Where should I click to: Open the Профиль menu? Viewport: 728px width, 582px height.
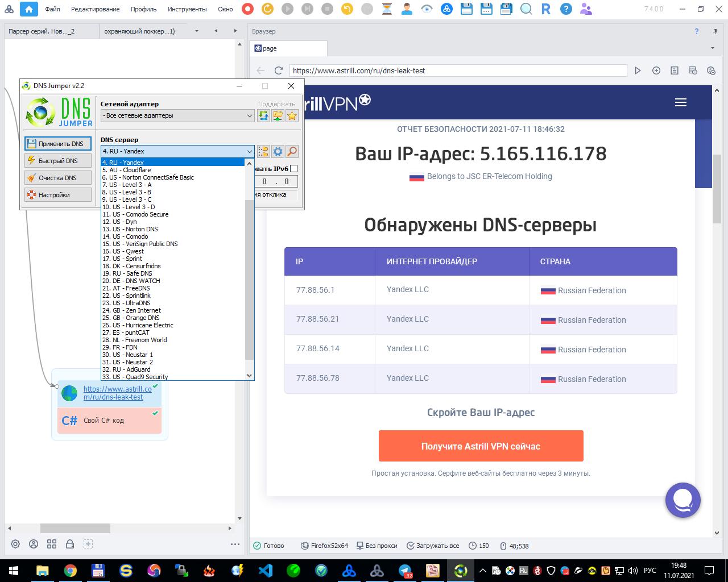[x=144, y=9]
